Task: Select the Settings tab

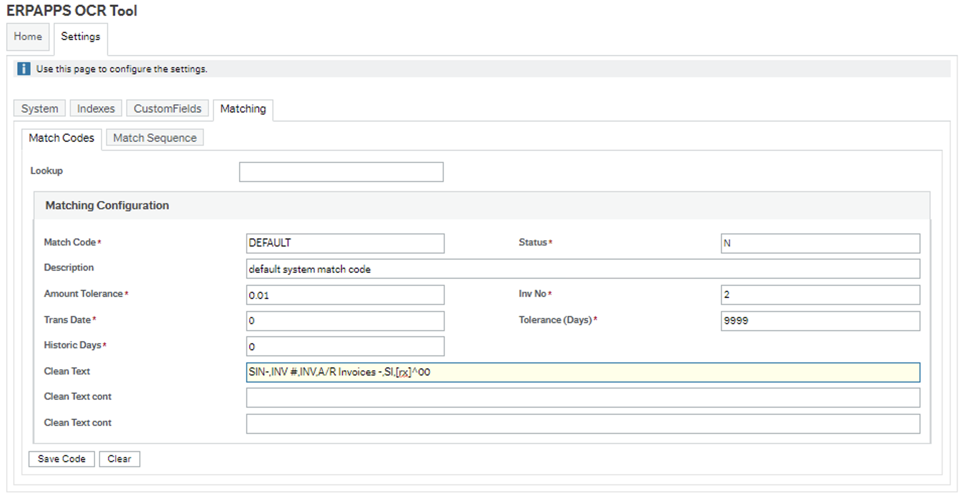Action: pyautogui.click(x=81, y=37)
